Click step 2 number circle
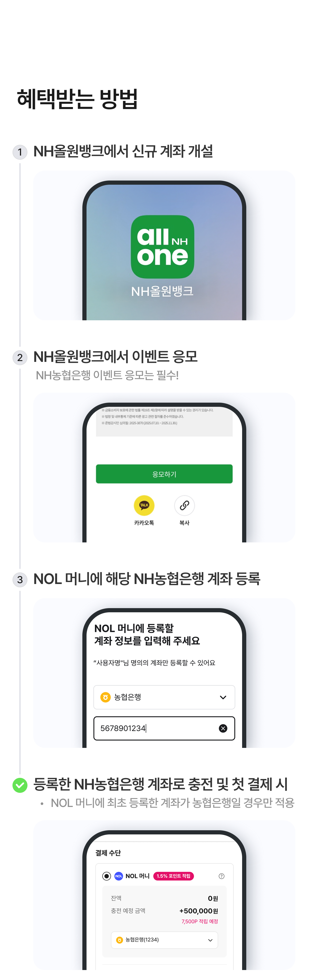 [20, 357]
